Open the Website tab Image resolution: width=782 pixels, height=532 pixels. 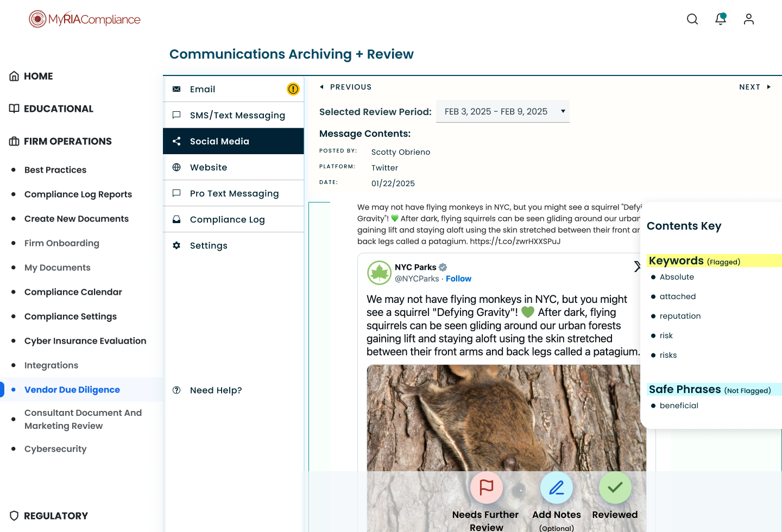pos(234,167)
